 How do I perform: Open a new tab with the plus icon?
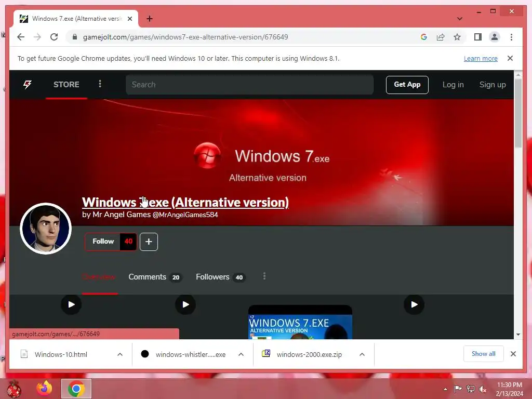point(149,19)
